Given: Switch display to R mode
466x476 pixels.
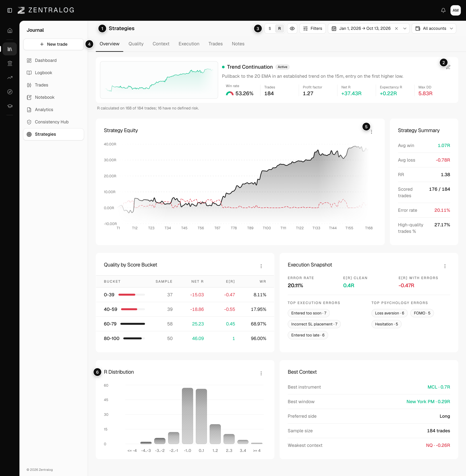Looking at the screenshot, I should click(279, 29).
